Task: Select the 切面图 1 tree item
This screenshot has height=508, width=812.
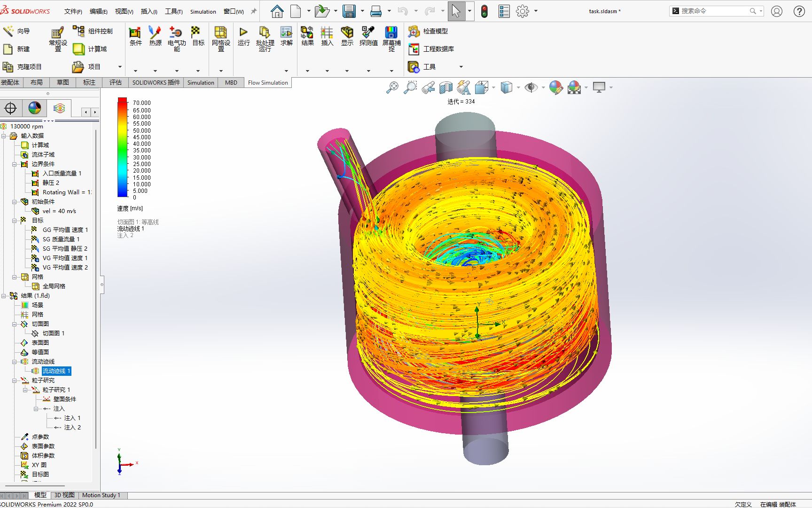Action: pyautogui.click(x=53, y=333)
